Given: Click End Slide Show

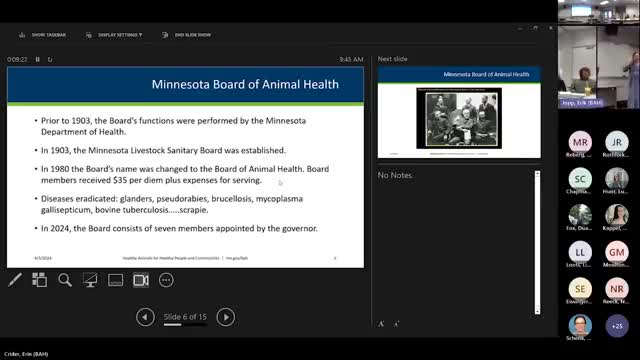Looking at the screenshot, I should 187,35.
